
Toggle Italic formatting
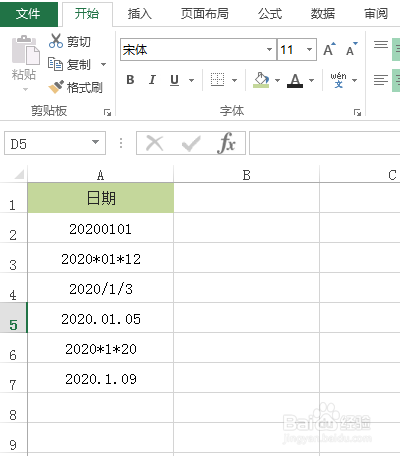(152, 80)
